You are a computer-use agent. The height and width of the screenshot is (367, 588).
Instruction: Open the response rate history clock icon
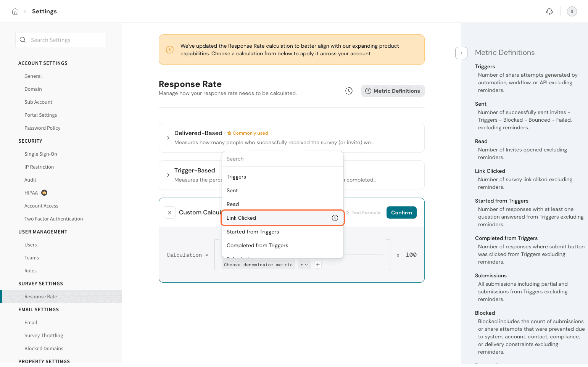point(348,91)
